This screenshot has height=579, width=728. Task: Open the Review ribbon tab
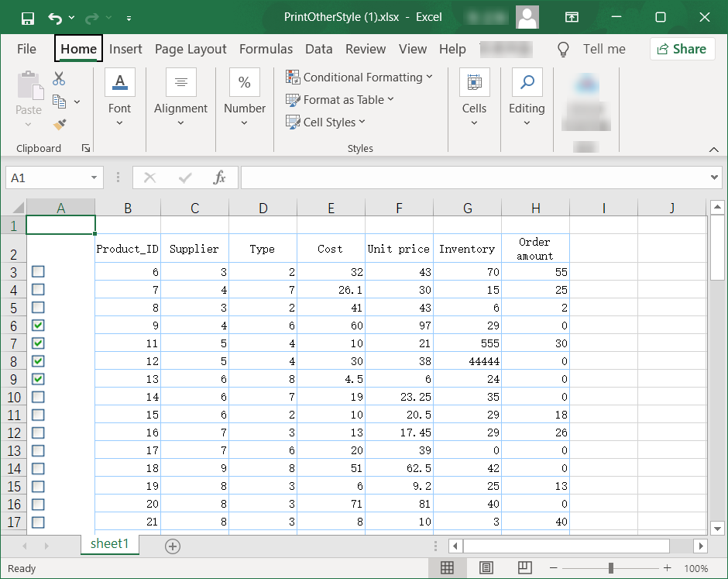(x=365, y=48)
